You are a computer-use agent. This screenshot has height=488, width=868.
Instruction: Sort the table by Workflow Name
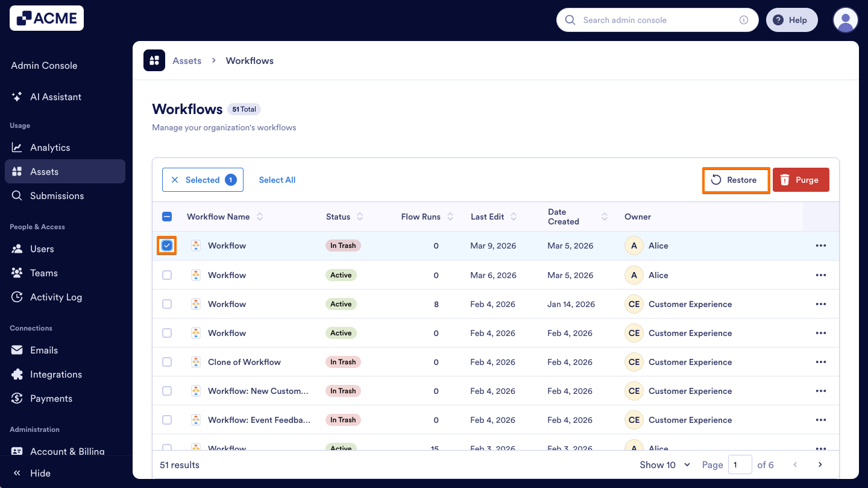coord(259,217)
